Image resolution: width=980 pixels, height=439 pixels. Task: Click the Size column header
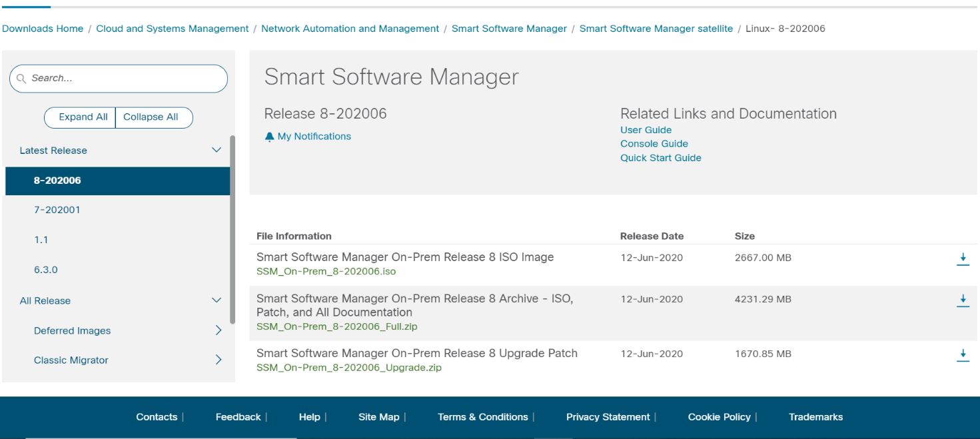(x=745, y=236)
